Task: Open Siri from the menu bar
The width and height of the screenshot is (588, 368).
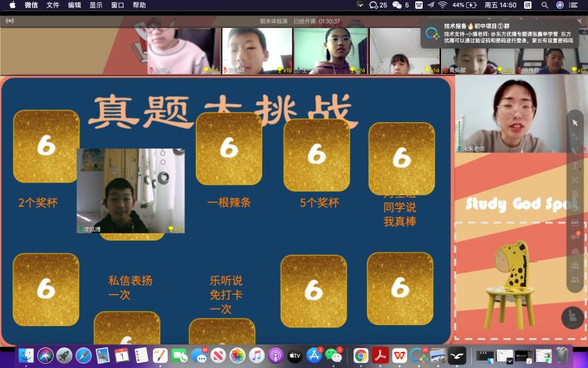Action: point(560,5)
